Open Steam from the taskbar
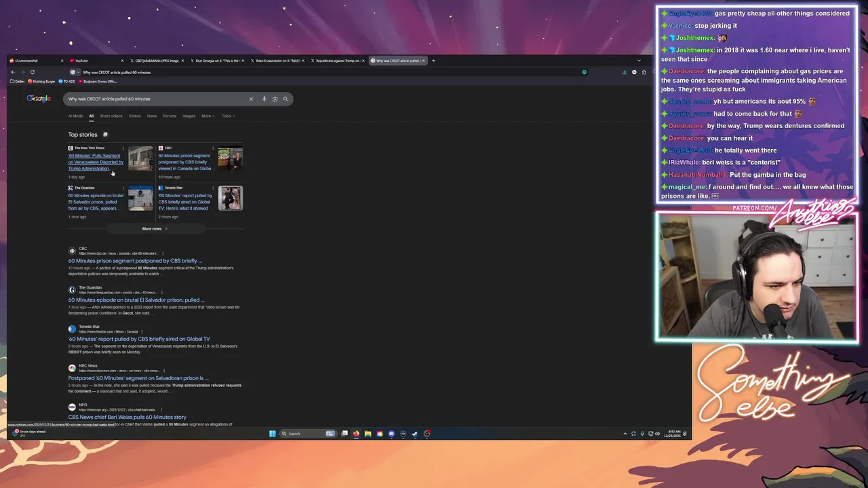 click(x=415, y=434)
